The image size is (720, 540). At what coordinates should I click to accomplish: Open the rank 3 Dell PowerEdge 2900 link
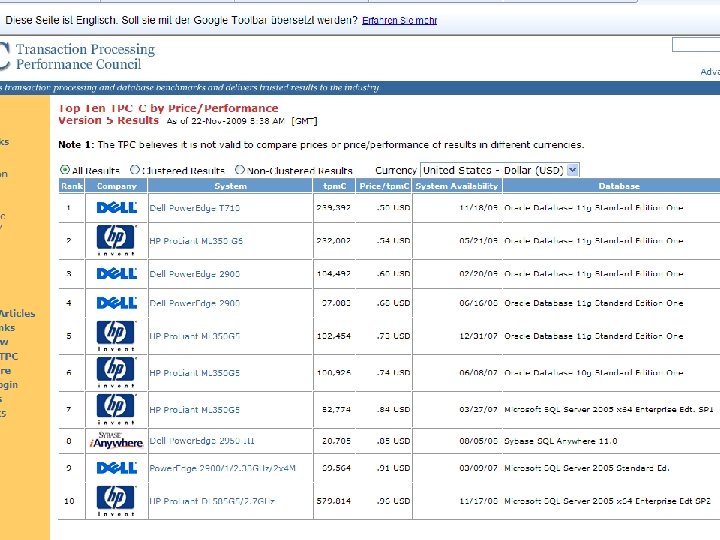coord(195,274)
